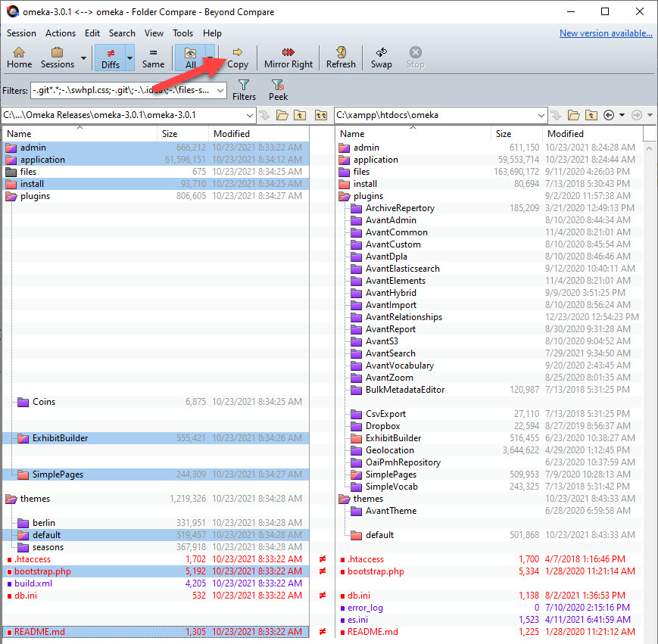Select the berlin theme folder
The width and height of the screenshot is (658, 644).
coord(156,523)
